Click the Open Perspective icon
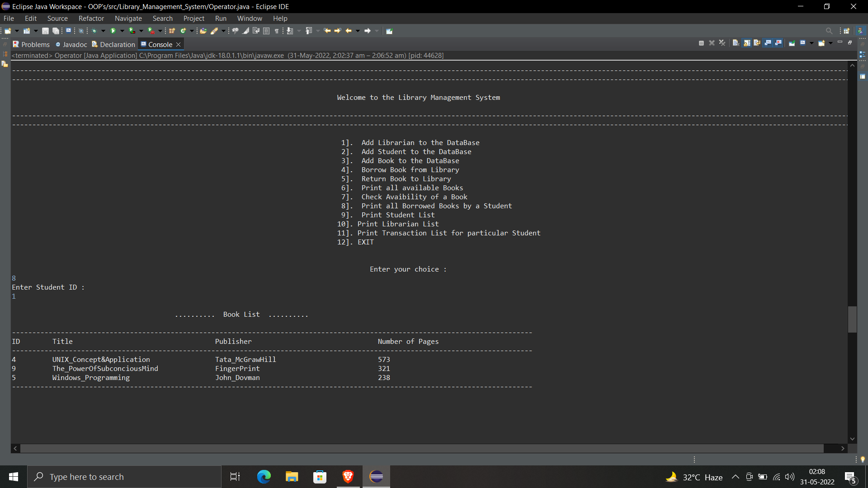 [x=846, y=31]
